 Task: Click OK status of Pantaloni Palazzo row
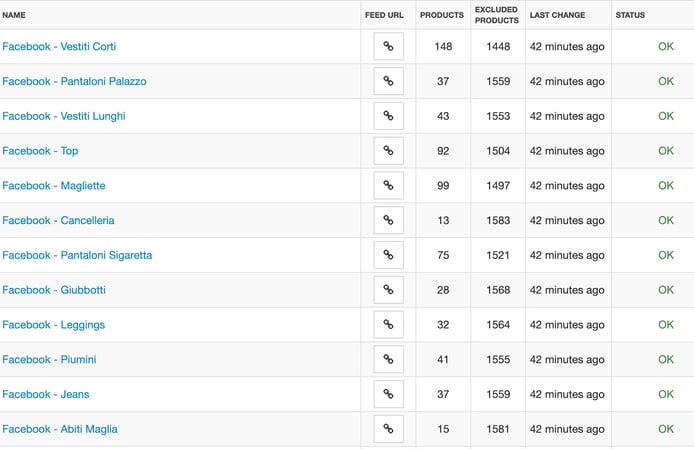[x=666, y=81]
